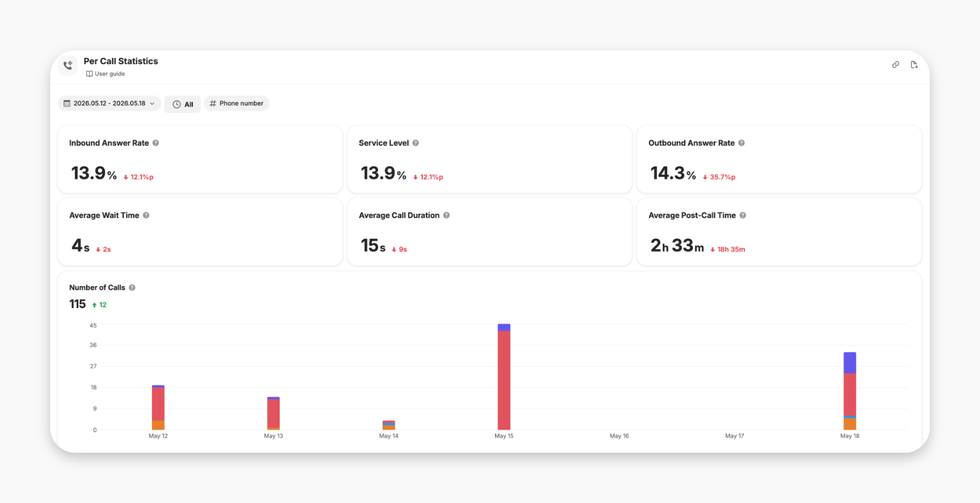Open the date range 2026.05.12 - 2026.05.18 dropdown
Image resolution: width=980 pixels, height=503 pixels.
(x=109, y=103)
